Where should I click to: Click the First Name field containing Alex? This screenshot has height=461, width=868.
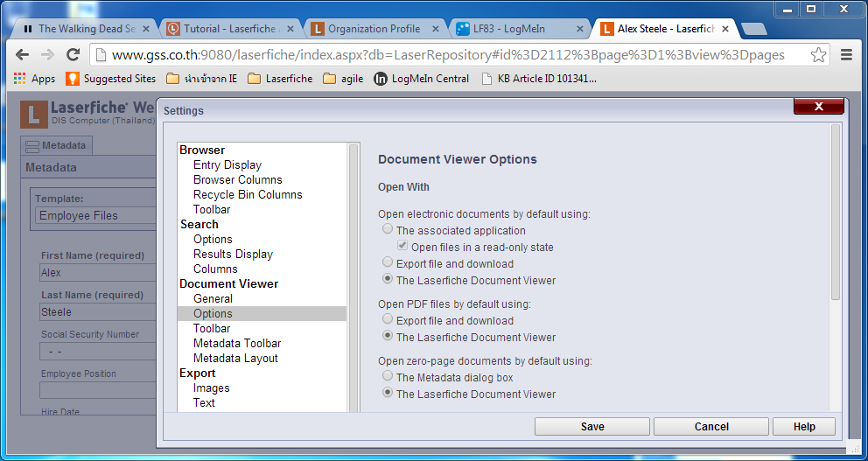99,273
